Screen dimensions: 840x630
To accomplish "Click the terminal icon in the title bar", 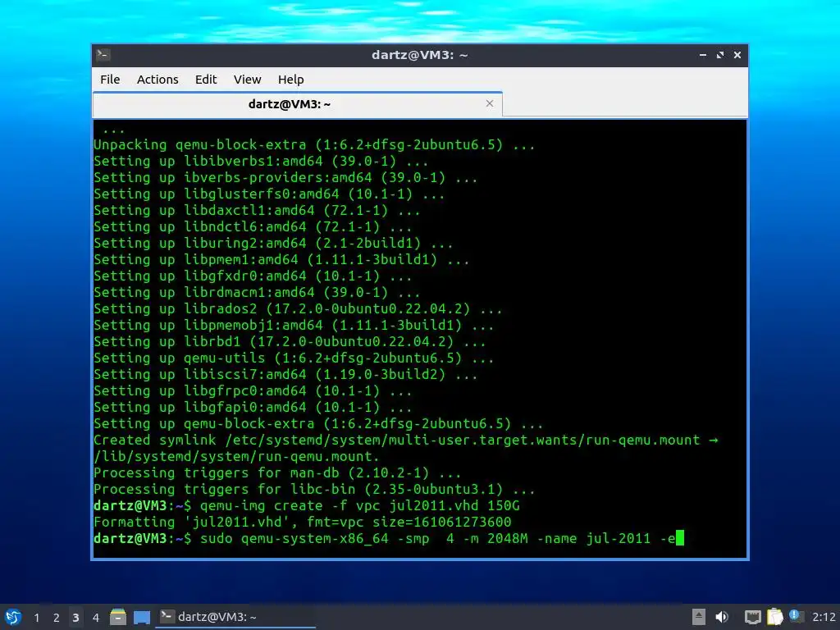I will tap(103, 55).
